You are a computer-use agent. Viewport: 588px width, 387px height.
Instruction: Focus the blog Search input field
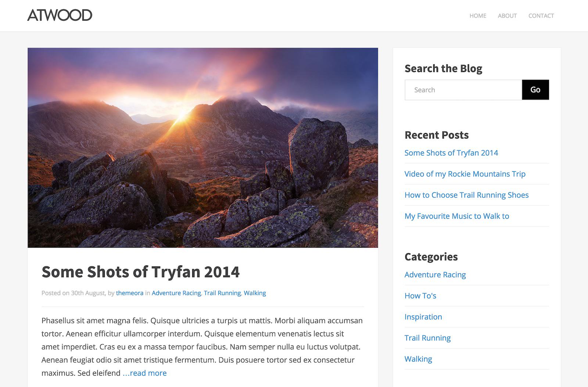pos(463,90)
